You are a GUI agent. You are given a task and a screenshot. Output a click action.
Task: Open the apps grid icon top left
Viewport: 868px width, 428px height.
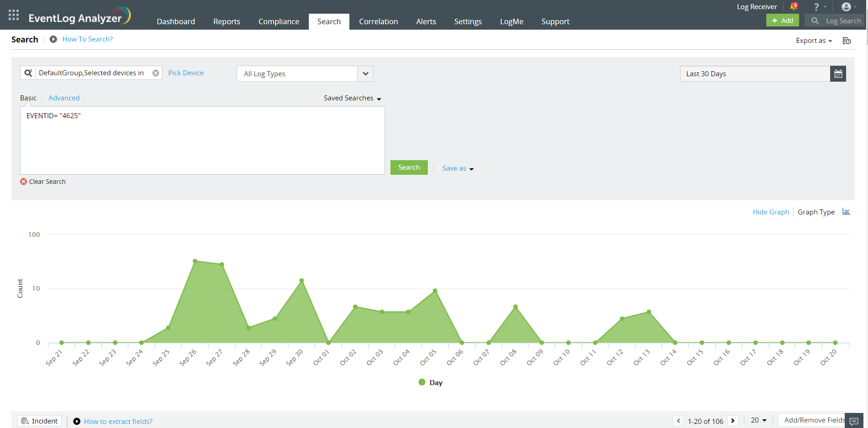point(13,14)
